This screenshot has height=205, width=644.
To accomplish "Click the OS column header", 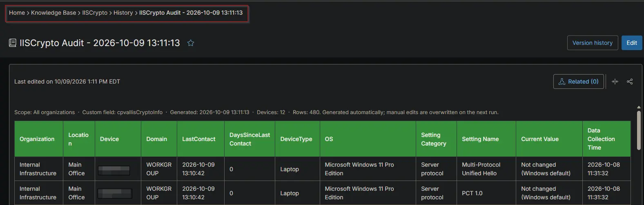I will click(x=368, y=139).
